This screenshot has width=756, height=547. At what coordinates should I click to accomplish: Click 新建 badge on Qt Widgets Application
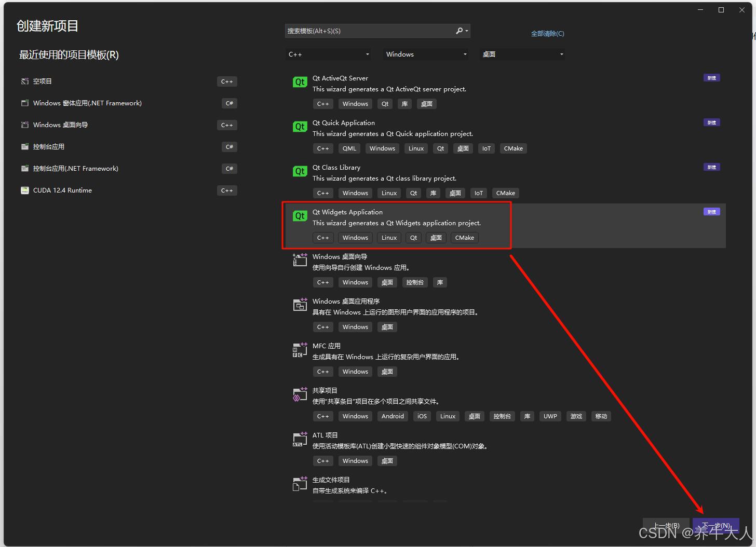(712, 212)
